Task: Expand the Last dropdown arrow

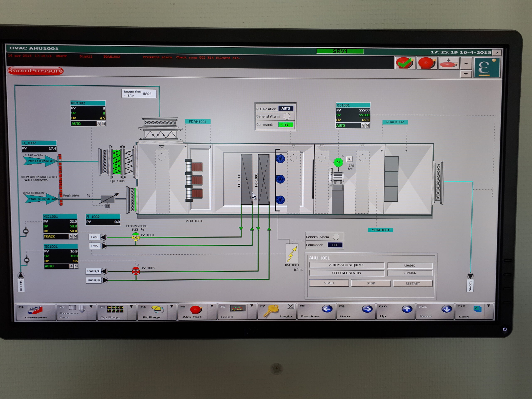Action: 489,306
